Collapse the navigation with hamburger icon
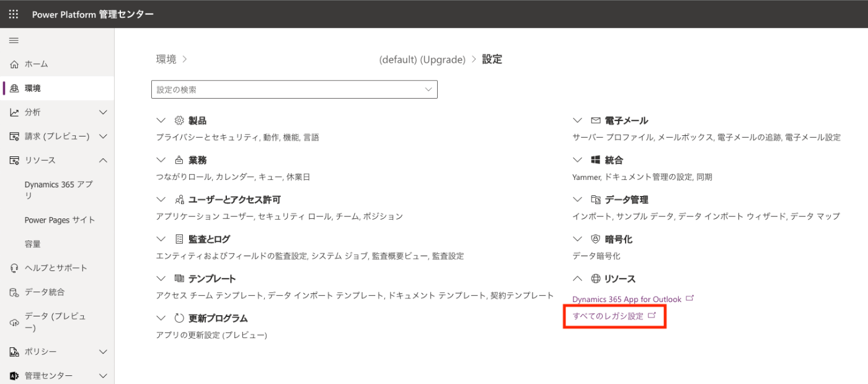The height and width of the screenshot is (384, 868). tap(14, 40)
